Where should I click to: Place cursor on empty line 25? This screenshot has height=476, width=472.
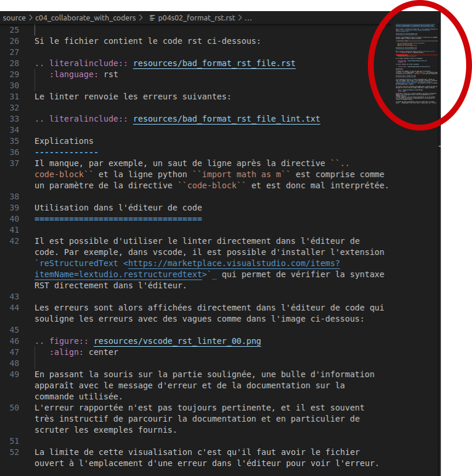117,30
